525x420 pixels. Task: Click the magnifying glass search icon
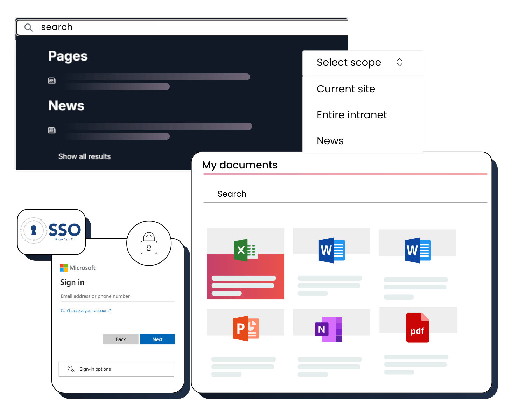pos(28,27)
